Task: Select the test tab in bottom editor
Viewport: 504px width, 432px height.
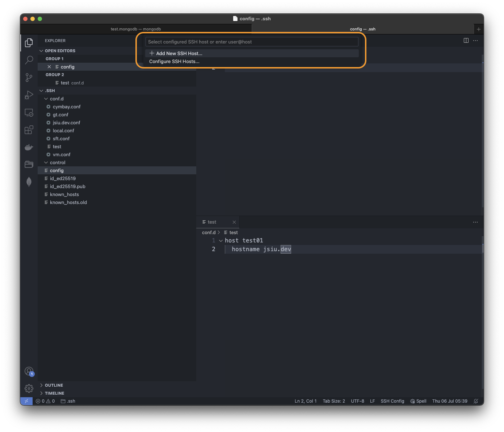Action: coord(211,222)
